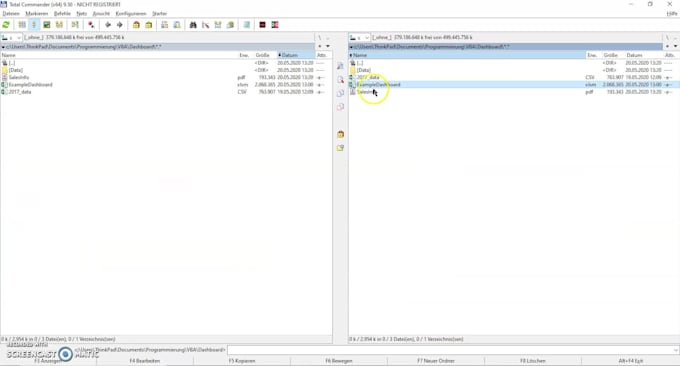Switch to thumbnail view toolbar icon
Viewport: 680px width, 366px height.
point(46,25)
